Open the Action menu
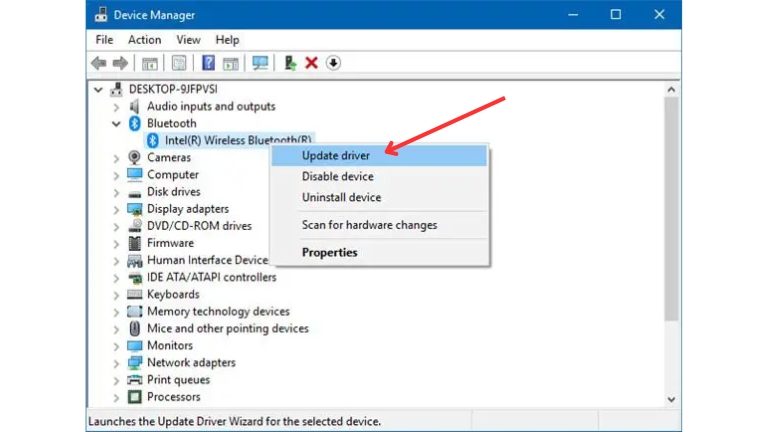Viewport: 768px width, 432px height. (144, 40)
